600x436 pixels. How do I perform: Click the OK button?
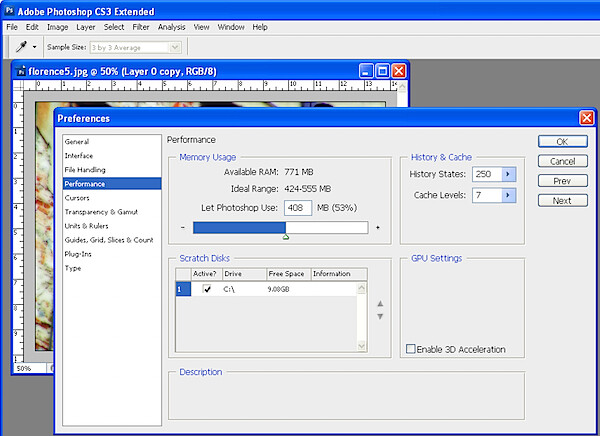point(562,142)
